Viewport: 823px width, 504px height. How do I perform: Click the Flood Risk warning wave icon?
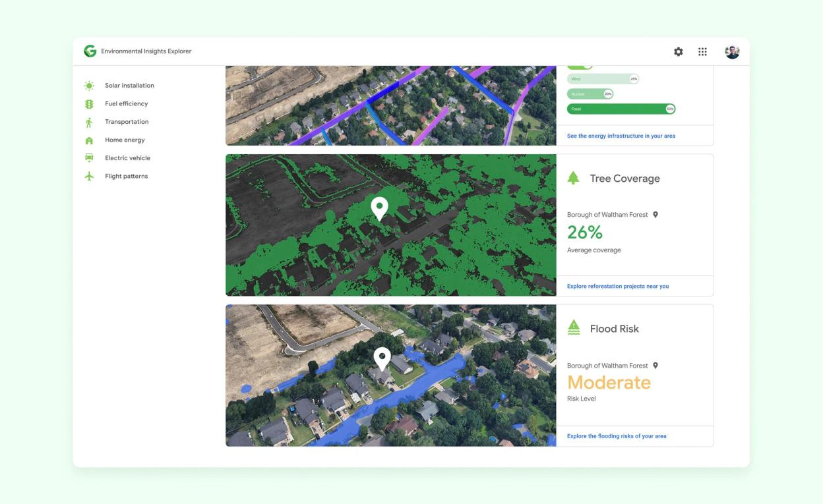[x=574, y=328]
